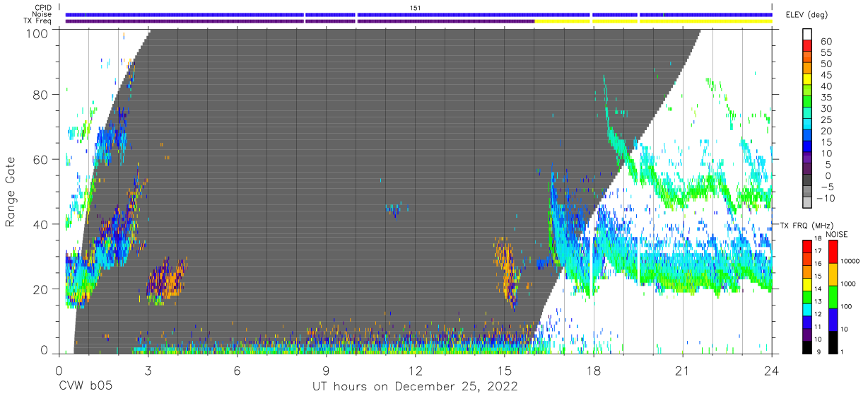
Task: Click the yellow TX Freq strip segment after 16 UT
Action: coord(653,21)
